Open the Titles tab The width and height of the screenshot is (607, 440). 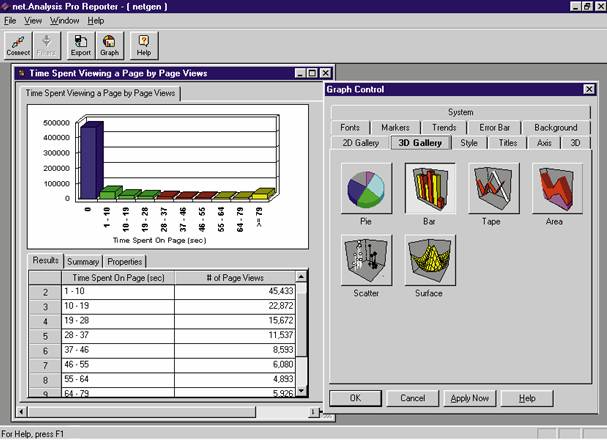[x=508, y=143]
